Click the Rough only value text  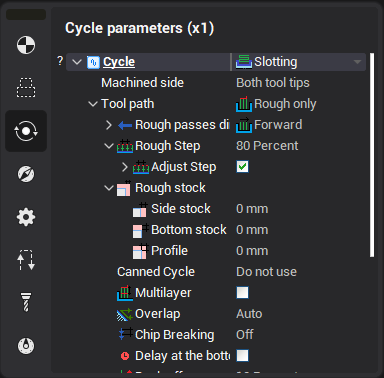285,104
